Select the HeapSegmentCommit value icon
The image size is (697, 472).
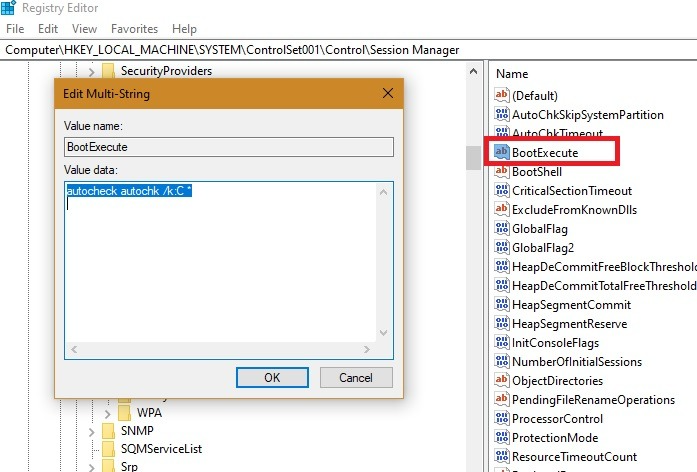point(501,304)
